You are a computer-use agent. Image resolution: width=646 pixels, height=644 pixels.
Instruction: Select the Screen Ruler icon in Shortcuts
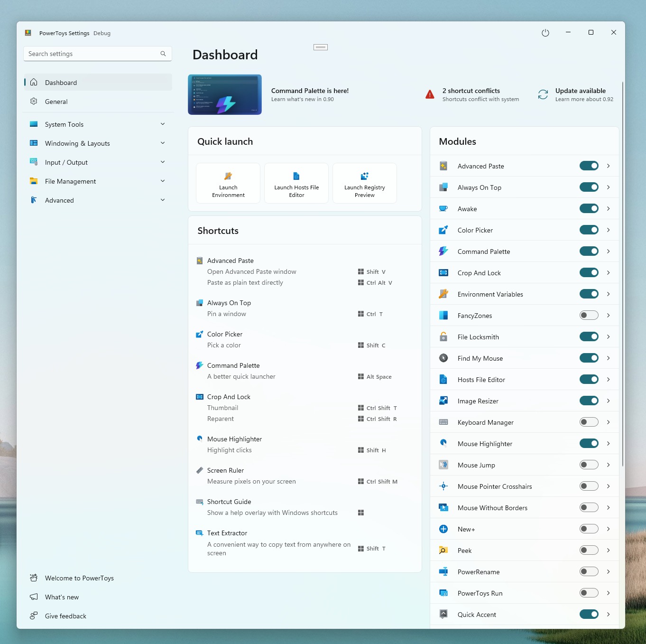pos(200,470)
